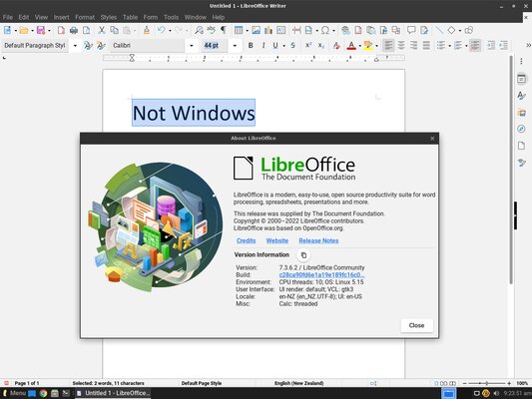This screenshot has width=532, height=399.
Task: Toggle Center Horizontally alignment
Action: tap(401, 46)
